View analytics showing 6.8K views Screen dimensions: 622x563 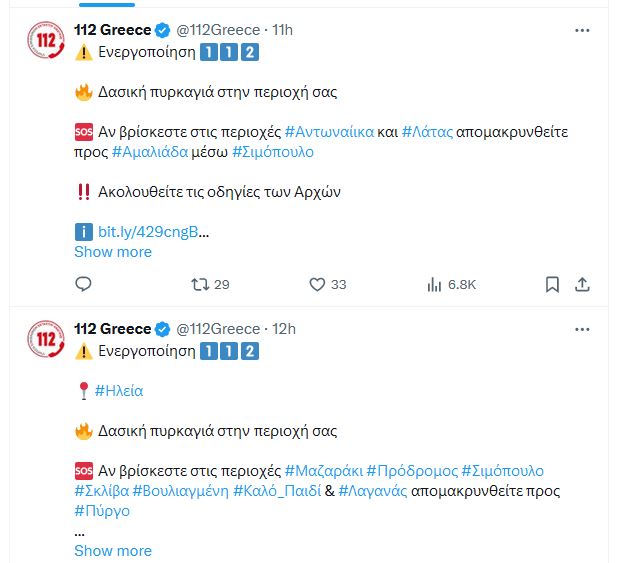pyautogui.click(x=435, y=285)
